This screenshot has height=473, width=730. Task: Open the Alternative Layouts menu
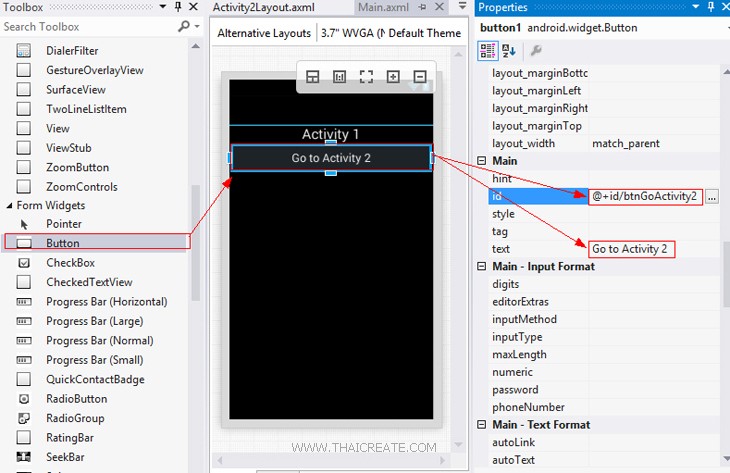264,33
